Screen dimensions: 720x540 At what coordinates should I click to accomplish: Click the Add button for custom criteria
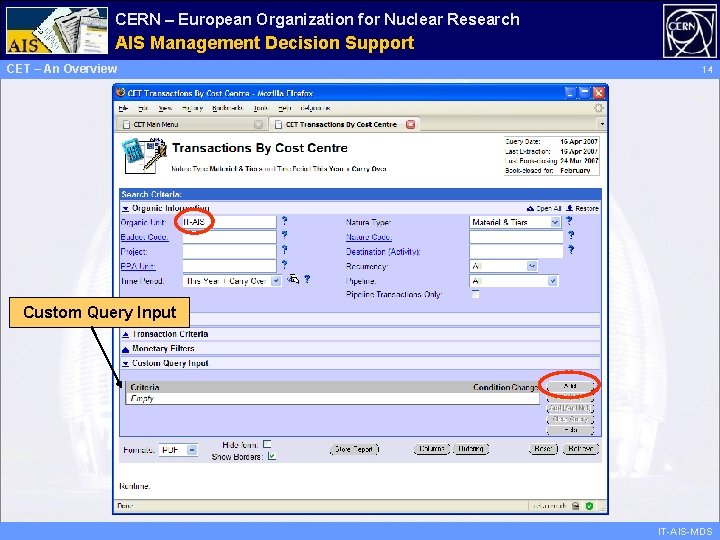570,386
